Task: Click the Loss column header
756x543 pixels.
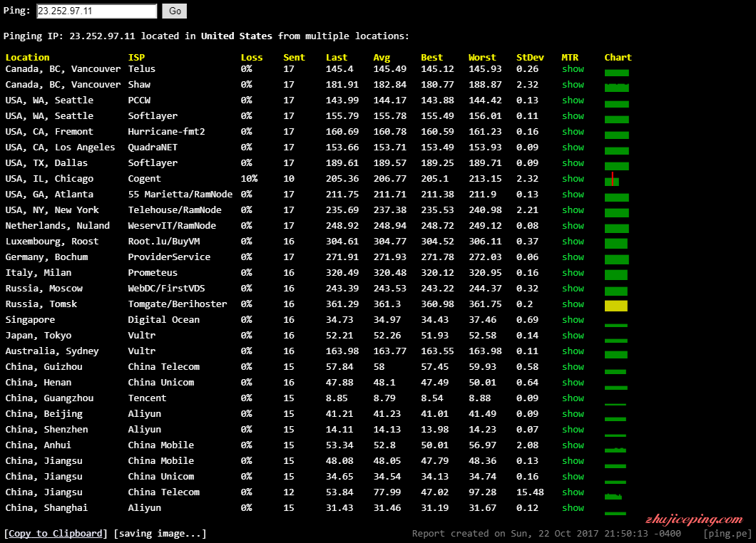Action: tap(252, 57)
